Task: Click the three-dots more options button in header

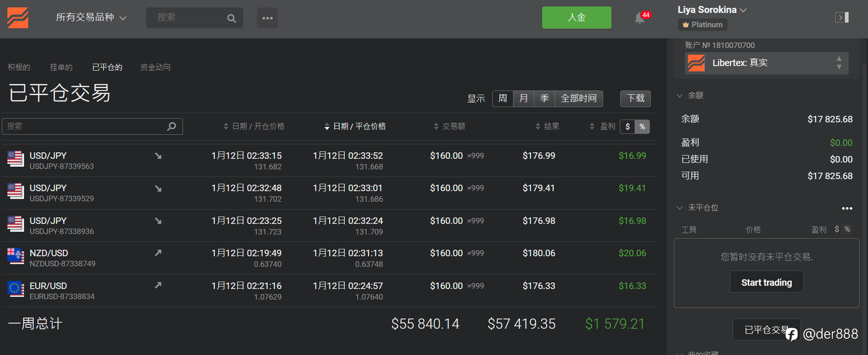Action: tap(267, 18)
